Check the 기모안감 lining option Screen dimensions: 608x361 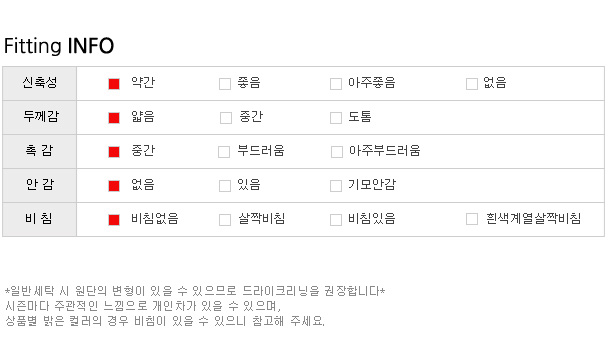336,186
